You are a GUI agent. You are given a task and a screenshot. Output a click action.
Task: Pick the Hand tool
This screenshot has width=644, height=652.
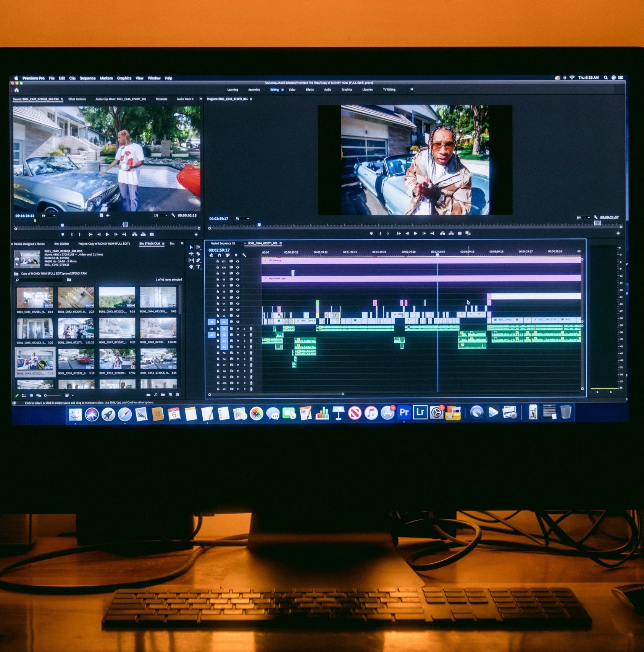[x=191, y=267]
